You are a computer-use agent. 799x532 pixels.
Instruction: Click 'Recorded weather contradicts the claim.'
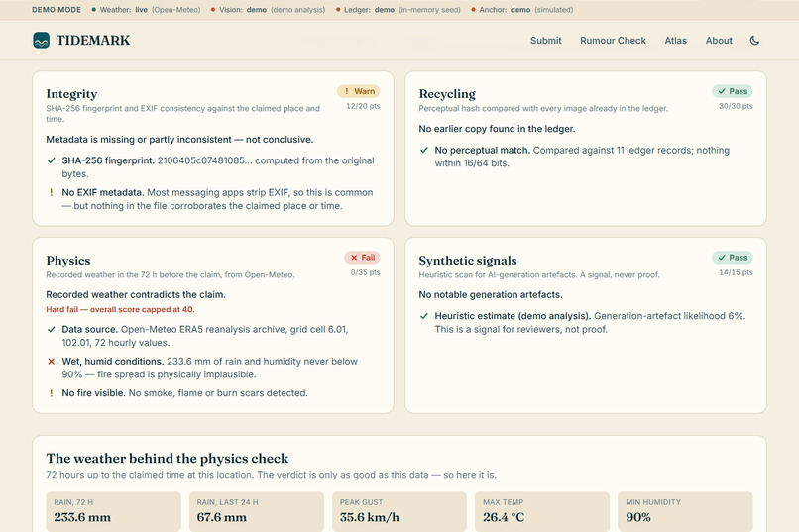[136, 295]
